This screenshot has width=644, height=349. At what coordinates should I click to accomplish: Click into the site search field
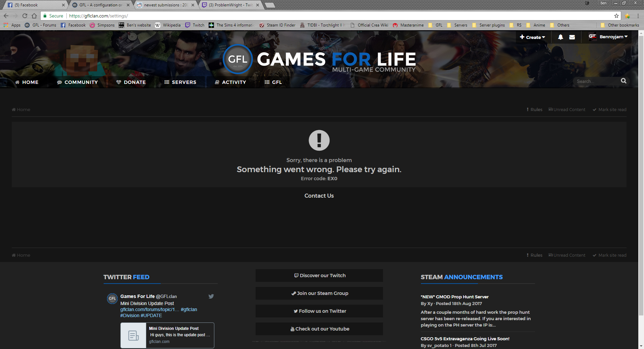click(596, 81)
